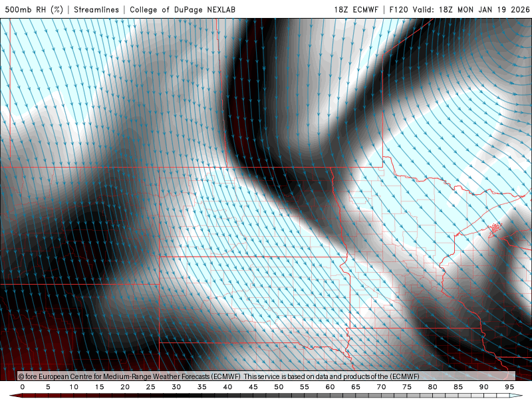This screenshot has width=532, height=399.
Task: Click the "65" label on the color scale
Action: tap(356, 387)
